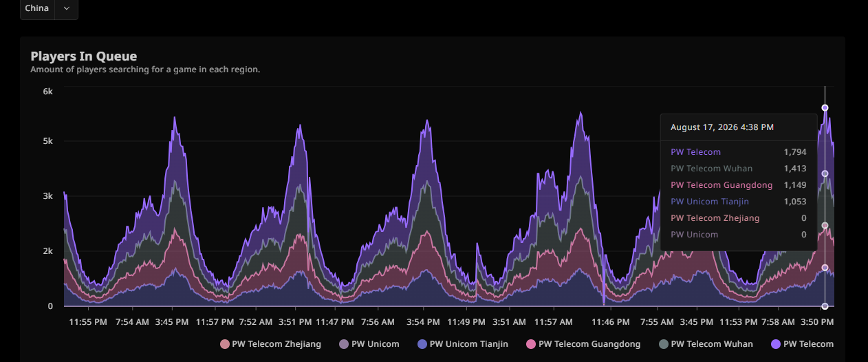868x362 pixels.
Task: Click the 11:57 AM x-axis label
Action: coord(554,321)
